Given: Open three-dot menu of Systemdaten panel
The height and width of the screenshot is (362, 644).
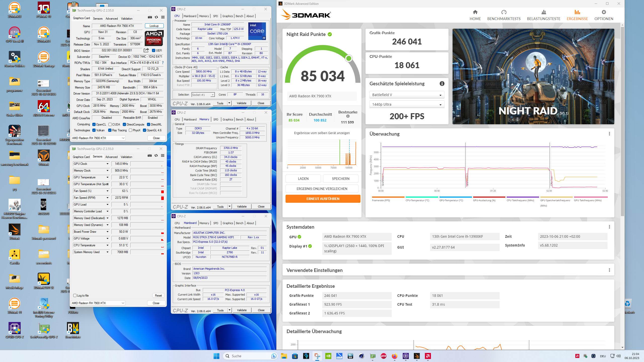Looking at the screenshot, I should coord(609,227).
